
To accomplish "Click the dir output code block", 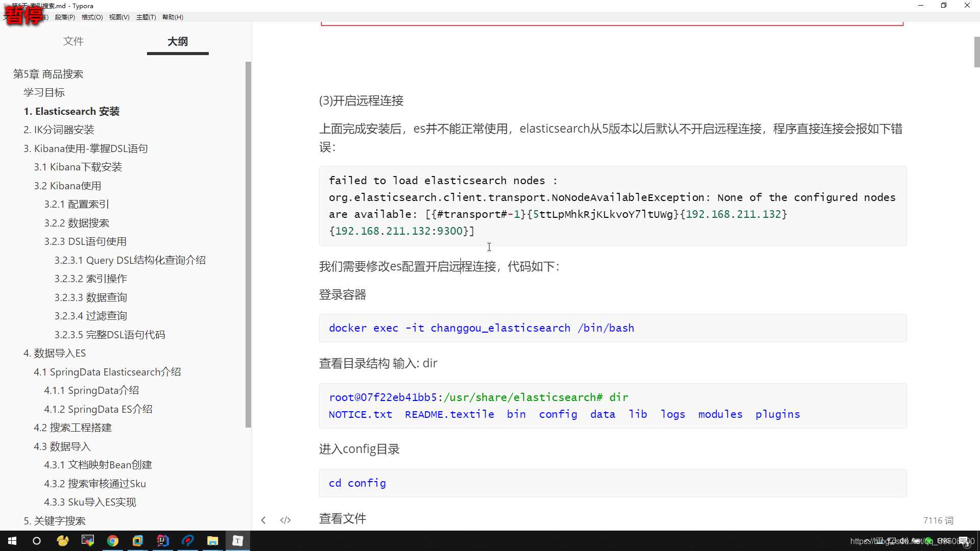I will coord(612,406).
